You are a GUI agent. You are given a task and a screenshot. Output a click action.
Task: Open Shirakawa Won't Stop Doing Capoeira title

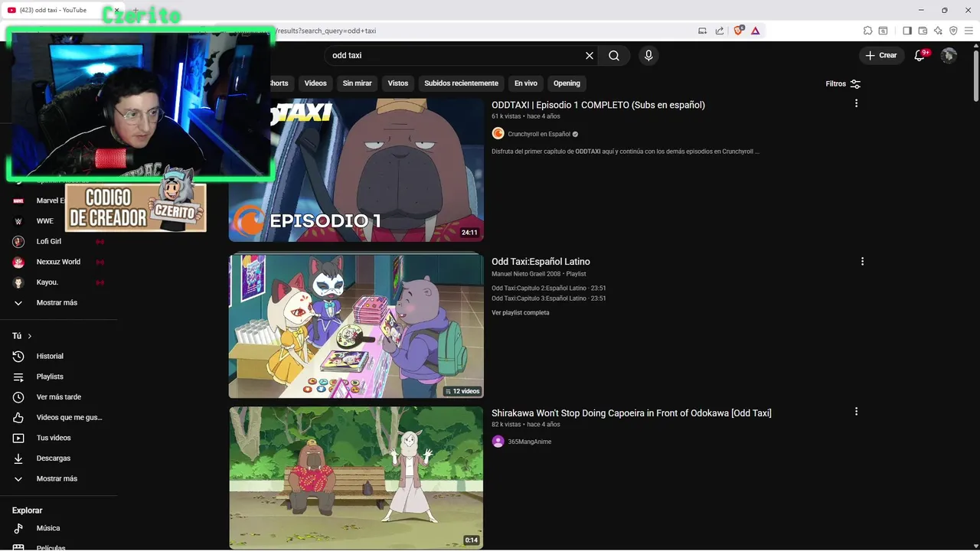(x=631, y=413)
